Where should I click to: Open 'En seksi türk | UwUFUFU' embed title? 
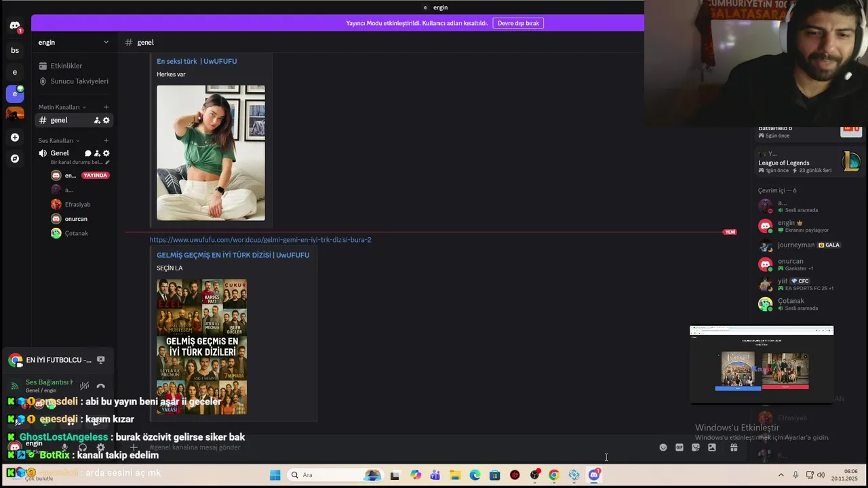[197, 61]
